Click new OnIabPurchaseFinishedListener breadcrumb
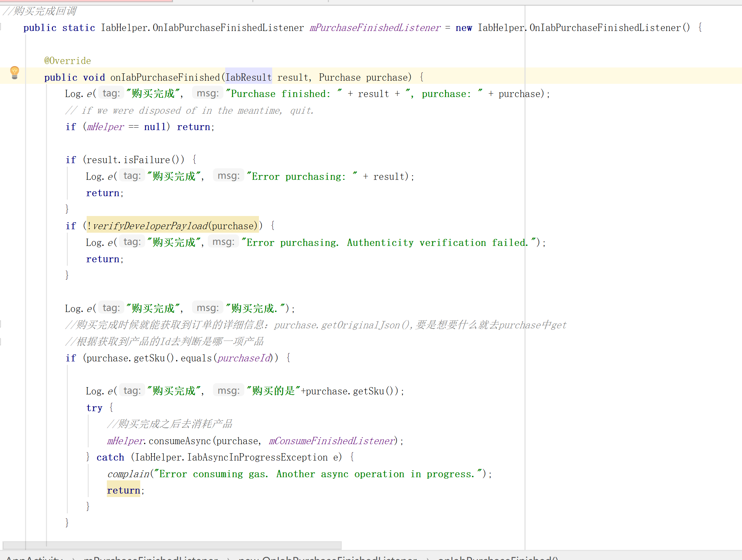This screenshot has width=742, height=560. [x=327, y=558]
